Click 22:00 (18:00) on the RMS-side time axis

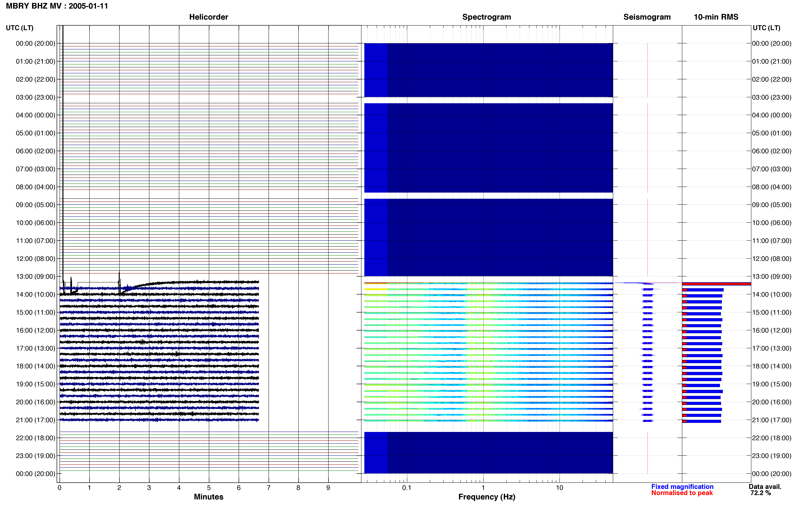(772, 438)
